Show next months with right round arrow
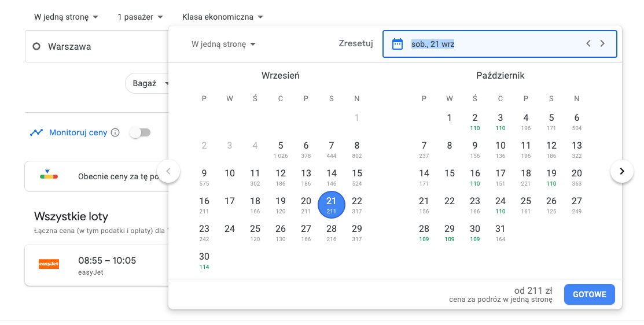 pos(622,171)
